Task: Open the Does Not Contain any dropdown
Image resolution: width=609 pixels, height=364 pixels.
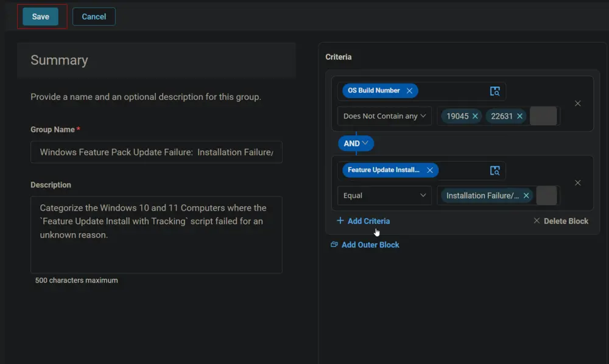Action: 384,116
